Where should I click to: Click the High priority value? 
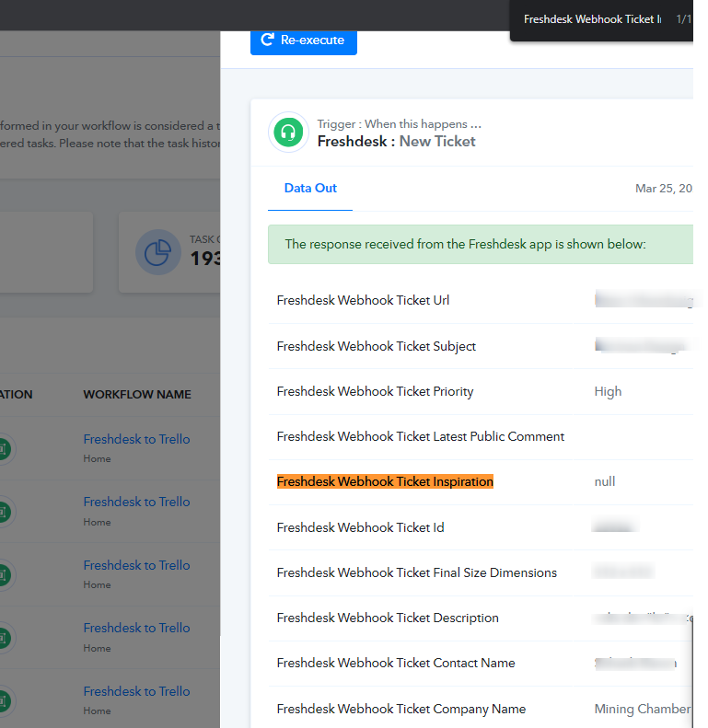pyautogui.click(x=608, y=392)
